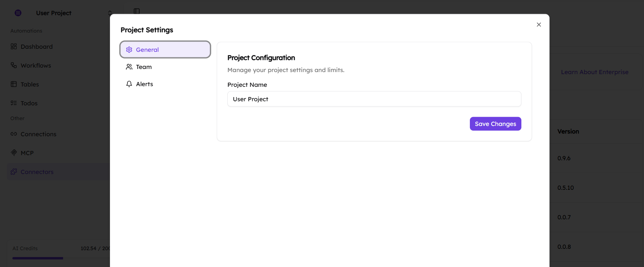This screenshot has height=267, width=644.
Task: Toggle the sidebar panel icon
Action: (137, 11)
